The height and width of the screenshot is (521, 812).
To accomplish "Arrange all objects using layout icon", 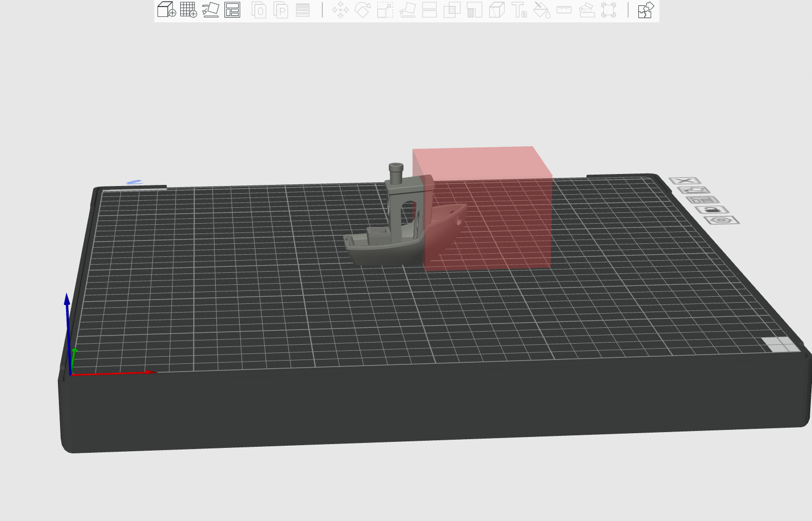I will click(x=232, y=10).
